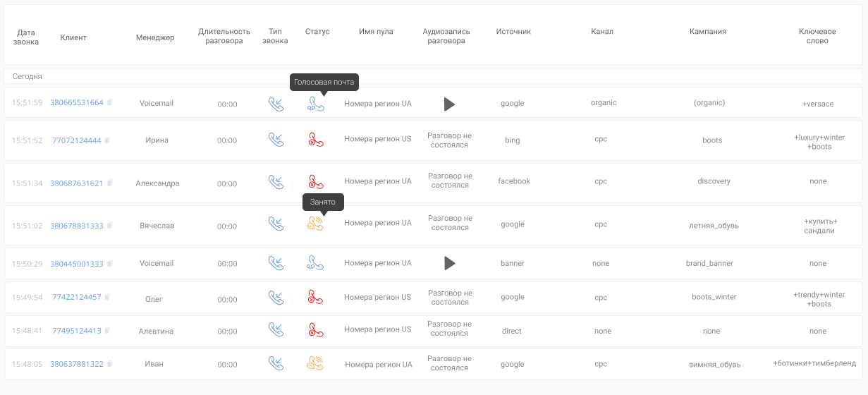Click incoming call type icon for Александра
The image size is (868, 395).
[276, 182]
